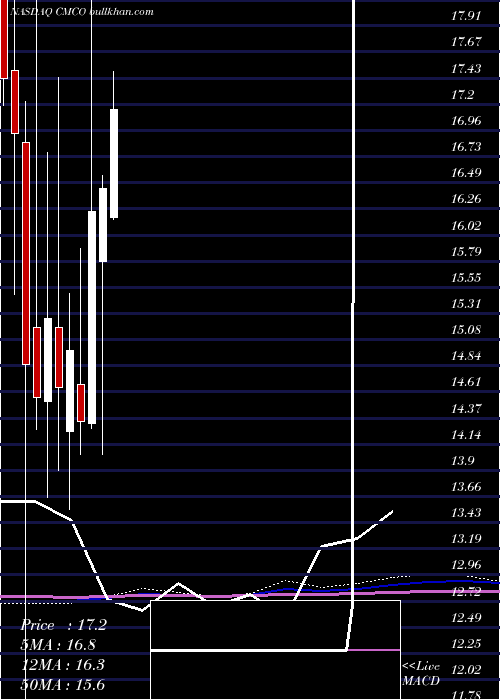
Task: Click the 13.66 price axis label
Action: pyautogui.click(x=466, y=487)
